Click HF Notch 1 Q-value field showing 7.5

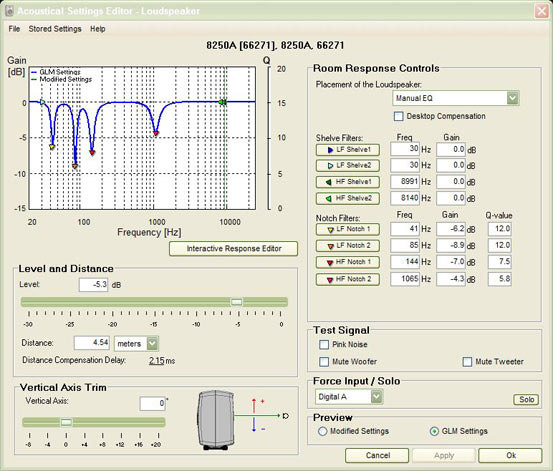(x=500, y=262)
